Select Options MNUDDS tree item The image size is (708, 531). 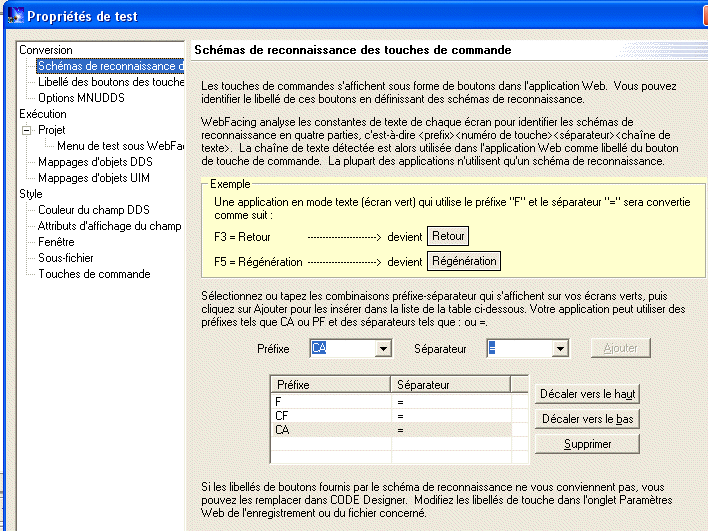pos(81,98)
